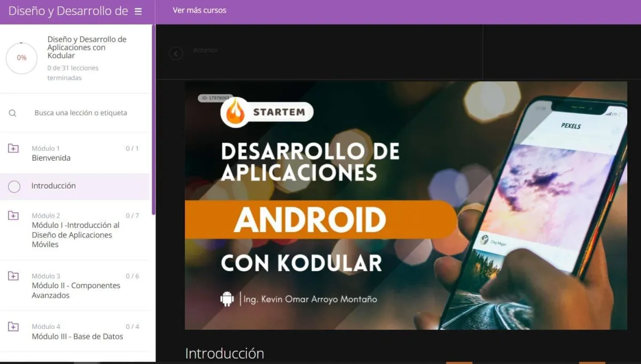Click the 'Diseño y Desarrollo de' header title
This screenshot has width=641, height=364.
(68, 11)
